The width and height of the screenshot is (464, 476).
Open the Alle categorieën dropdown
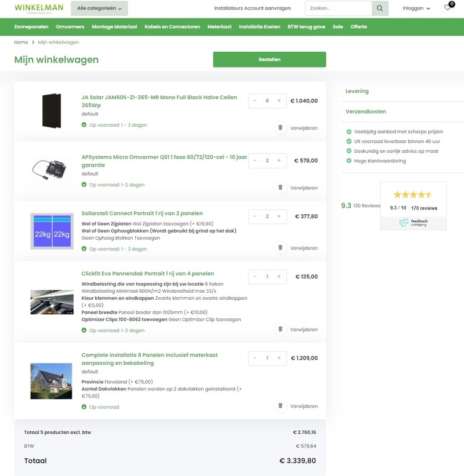[99, 8]
